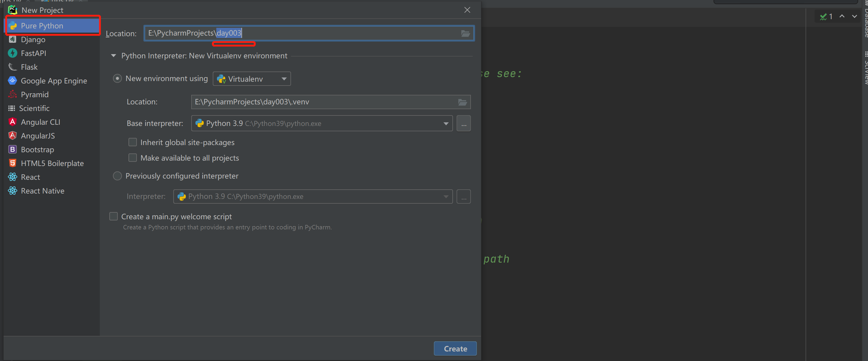Go to previous highlighted problem arrow
Screen dimensions: 868x361
coord(842,16)
